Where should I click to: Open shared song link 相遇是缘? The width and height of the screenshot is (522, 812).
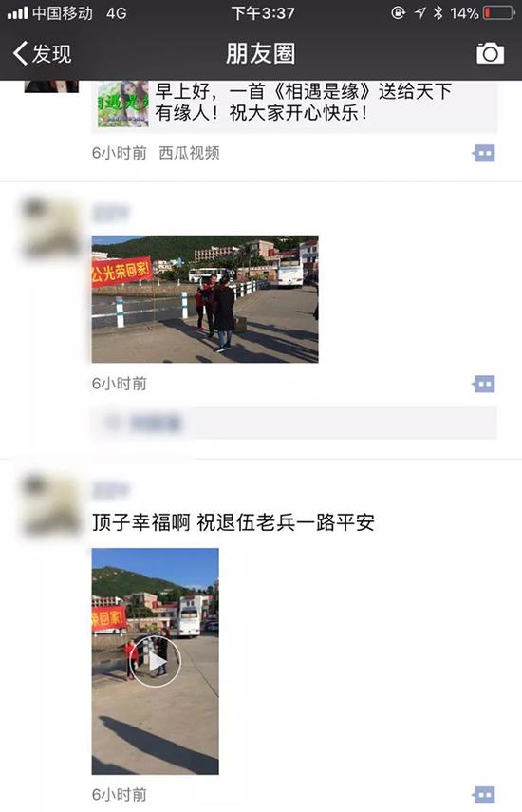point(303,102)
